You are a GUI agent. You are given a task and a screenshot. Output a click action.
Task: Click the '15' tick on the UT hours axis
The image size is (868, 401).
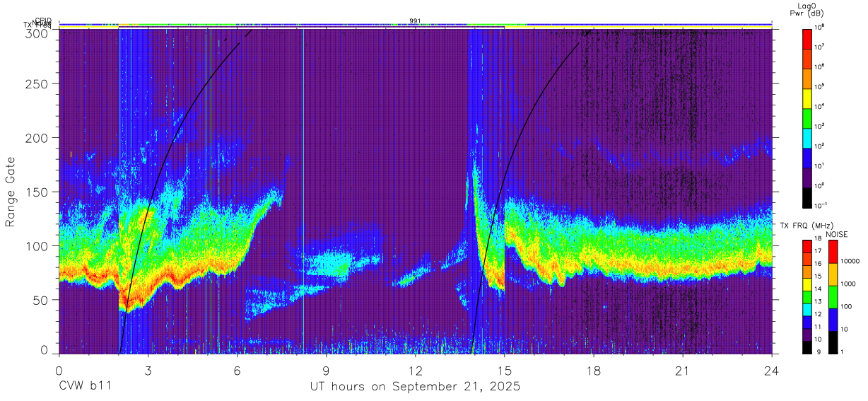pos(504,371)
